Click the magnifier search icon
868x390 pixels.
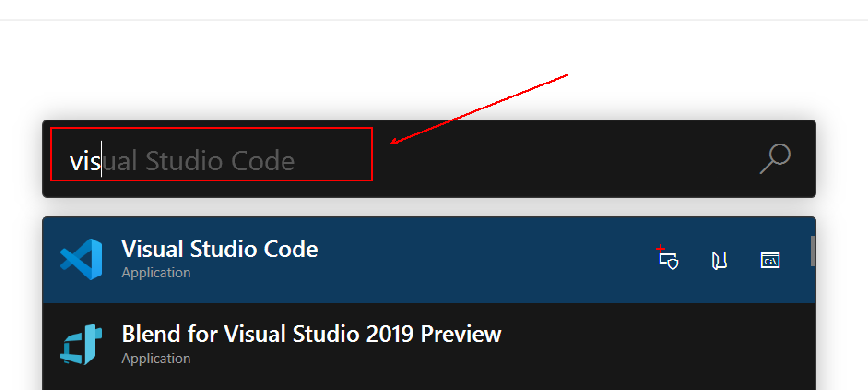coord(775,158)
